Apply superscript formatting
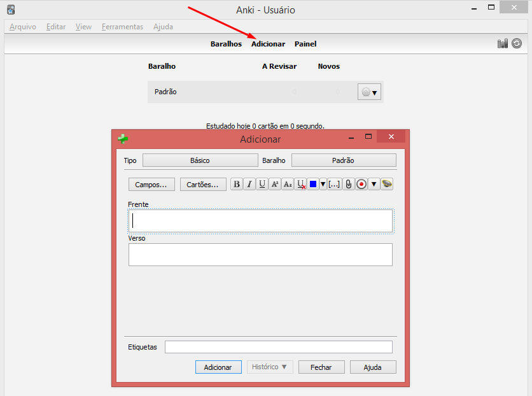Screen dimensions: 532x396 [275, 184]
